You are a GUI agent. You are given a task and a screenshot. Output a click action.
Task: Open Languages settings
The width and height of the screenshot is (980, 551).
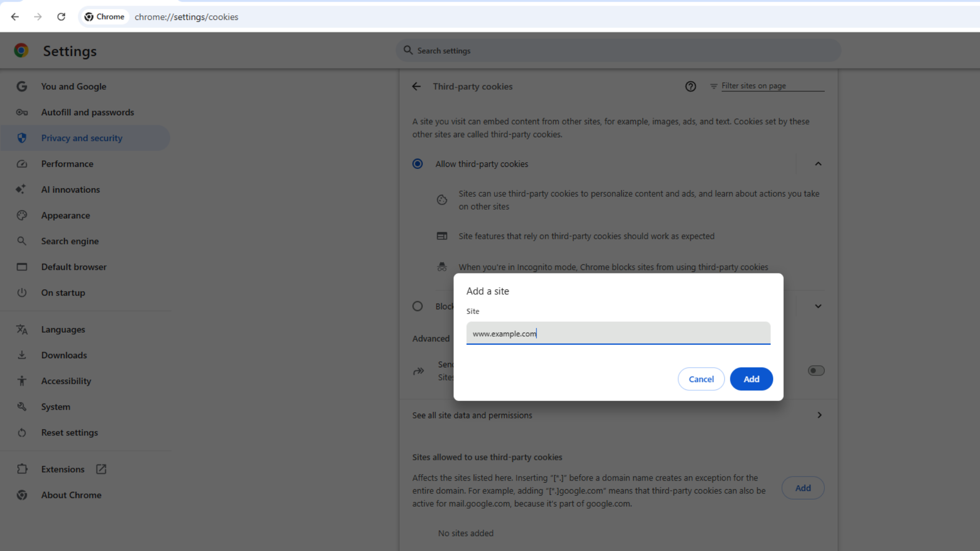[x=63, y=330]
